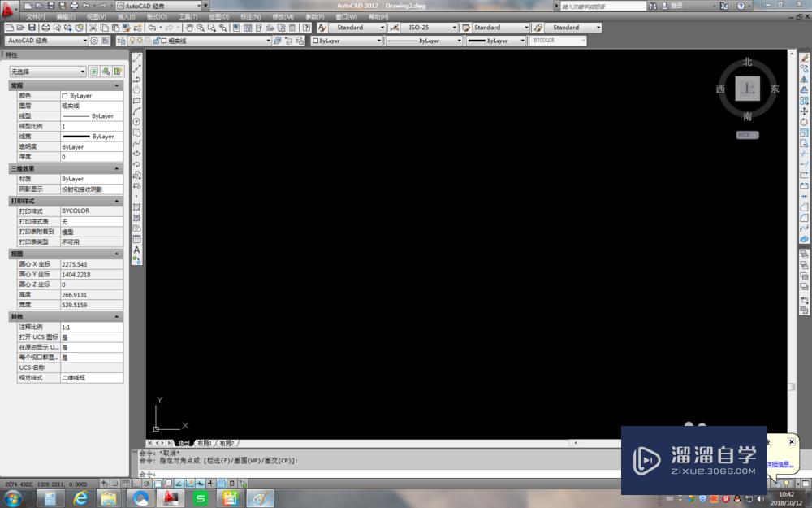The image size is (812, 508).
Task: Open the Layer Properties Manager
Action: click(121, 41)
